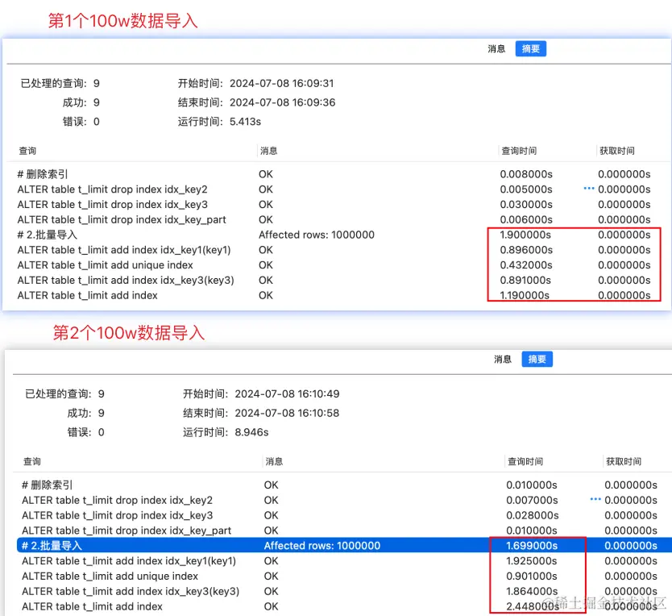Click the query time '2.448000s'
The image size is (672, 616).
click(x=533, y=606)
